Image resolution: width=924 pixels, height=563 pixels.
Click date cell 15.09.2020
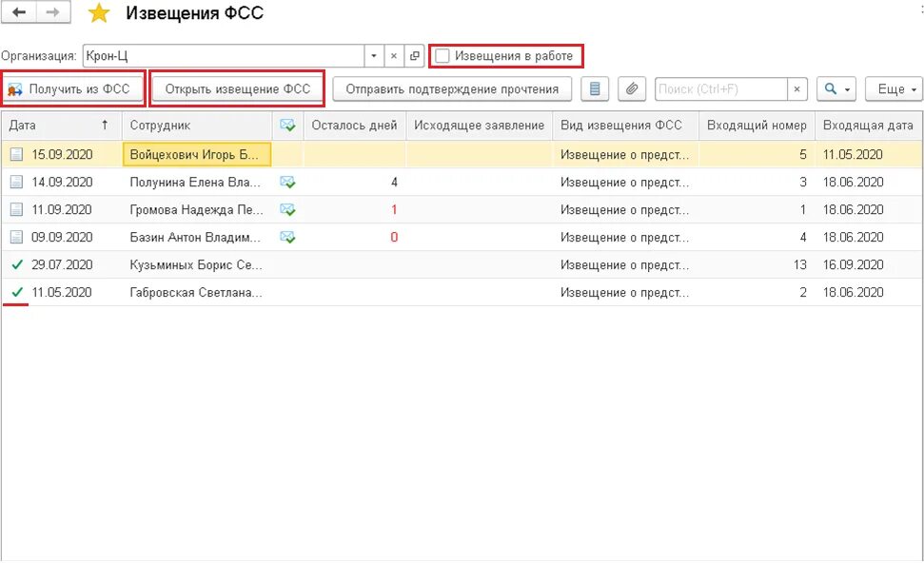[62, 154]
